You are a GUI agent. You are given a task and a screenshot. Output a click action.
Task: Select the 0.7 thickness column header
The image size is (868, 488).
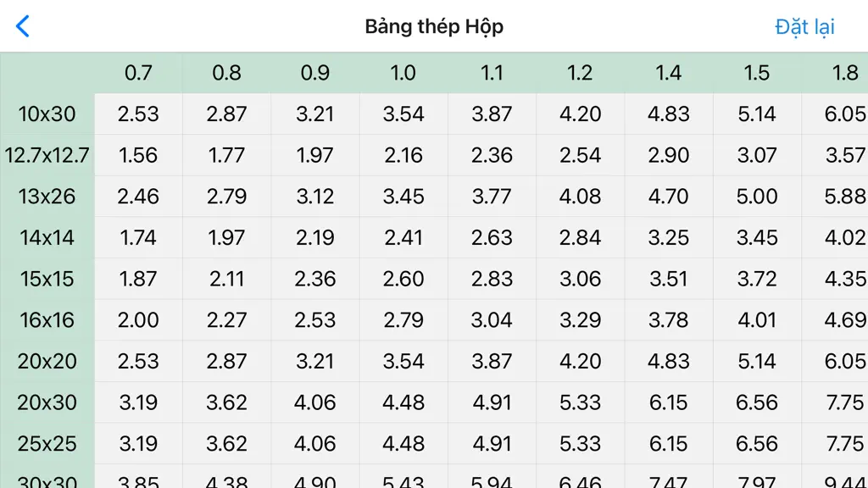click(x=138, y=73)
